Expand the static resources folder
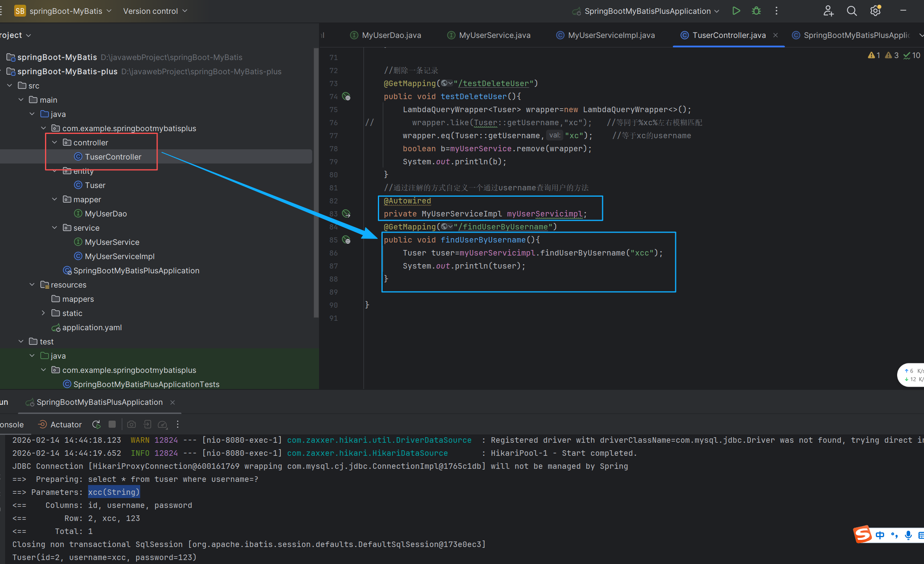Screen dimensions: 924x564 [43, 313]
